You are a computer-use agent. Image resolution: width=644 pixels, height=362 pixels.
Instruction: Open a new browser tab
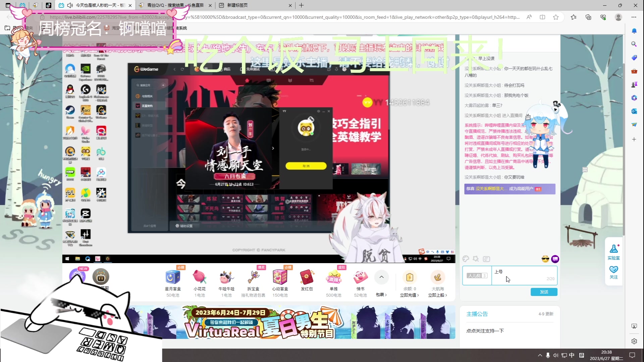point(301,5)
